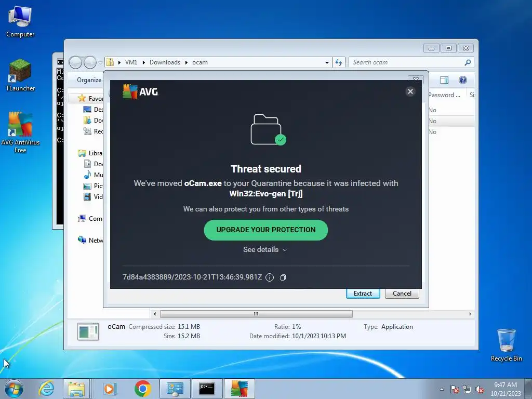Select Desktop under Favorites

(94, 109)
